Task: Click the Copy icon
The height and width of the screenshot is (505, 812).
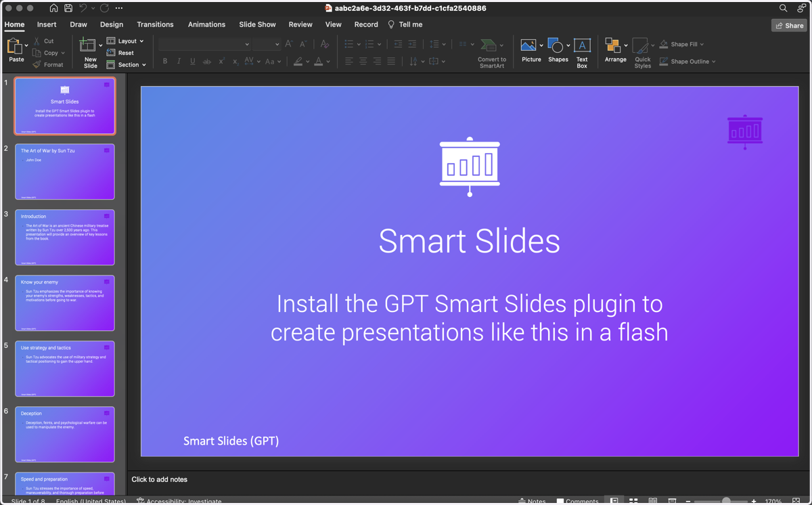Action: 37,53
